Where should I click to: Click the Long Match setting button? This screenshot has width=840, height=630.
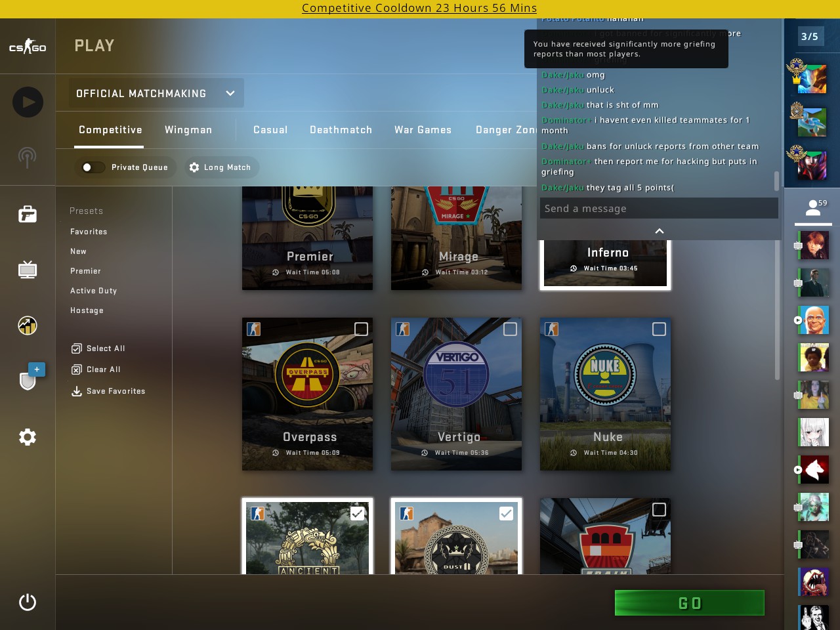(x=220, y=167)
